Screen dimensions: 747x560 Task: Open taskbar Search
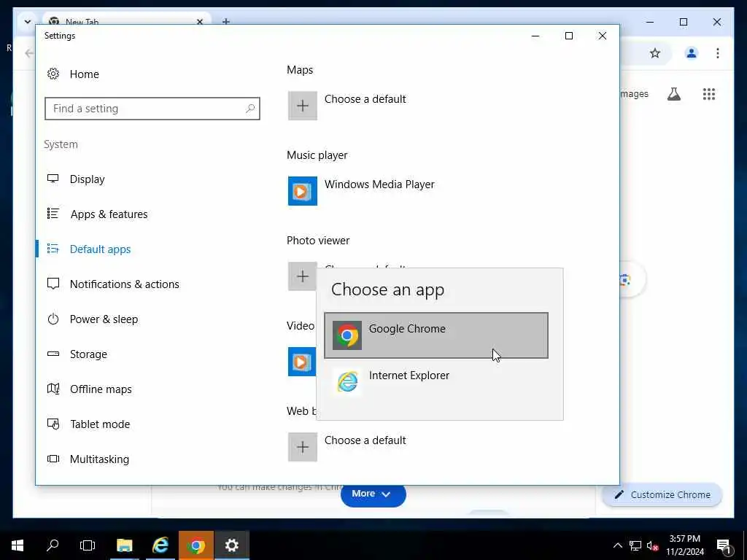coord(53,545)
